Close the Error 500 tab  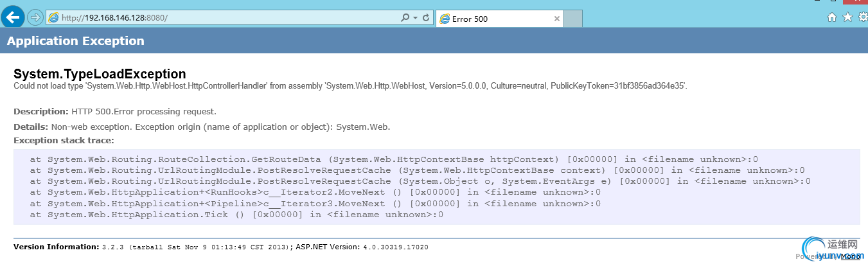557,19
